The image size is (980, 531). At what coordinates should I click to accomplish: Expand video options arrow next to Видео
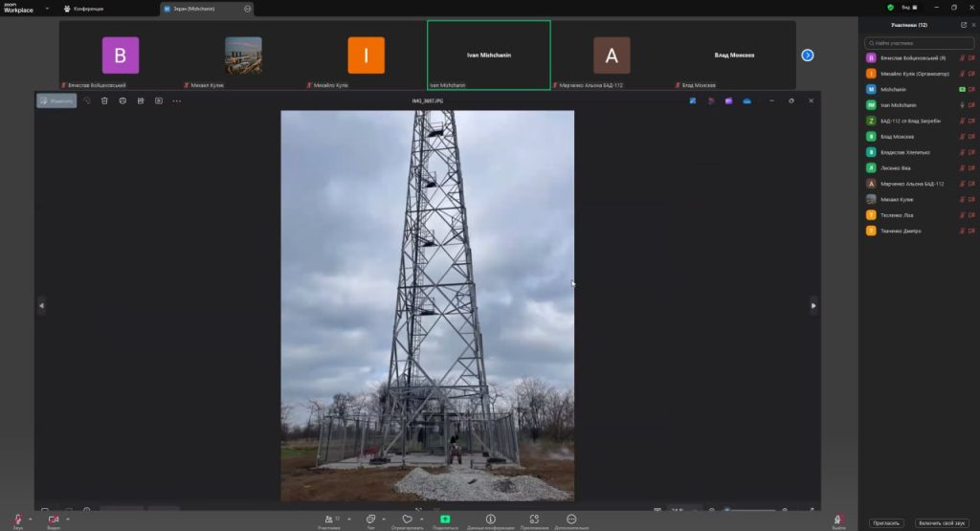pyautogui.click(x=68, y=518)
